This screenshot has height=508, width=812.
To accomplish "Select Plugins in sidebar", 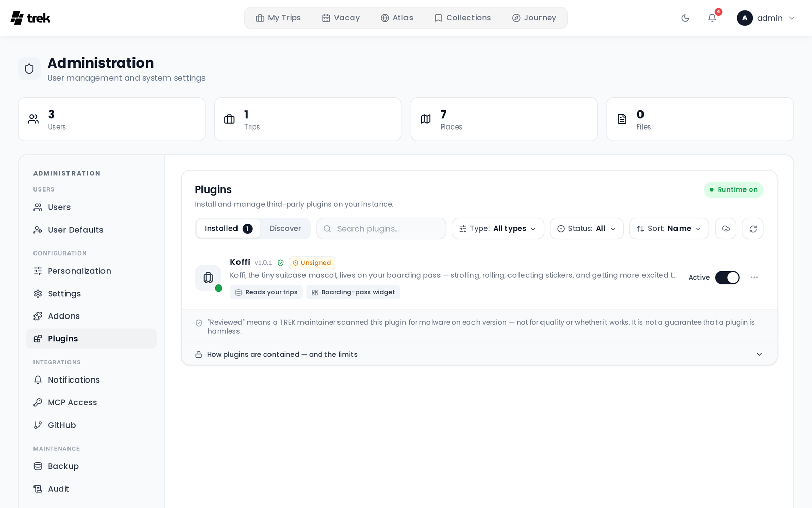I will 91,339.
